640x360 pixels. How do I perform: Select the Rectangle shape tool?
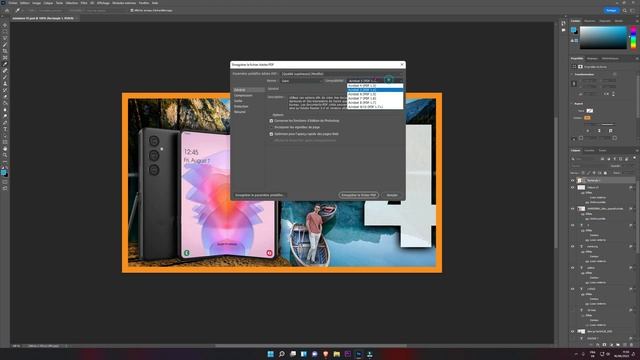(x=5, y=142)
